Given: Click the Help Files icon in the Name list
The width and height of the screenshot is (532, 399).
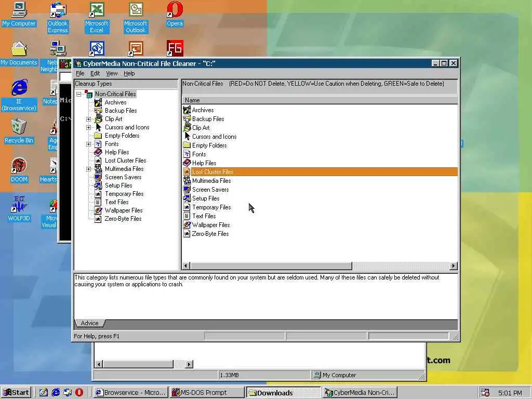Looking at the screenshot, I should pos(187,163).
